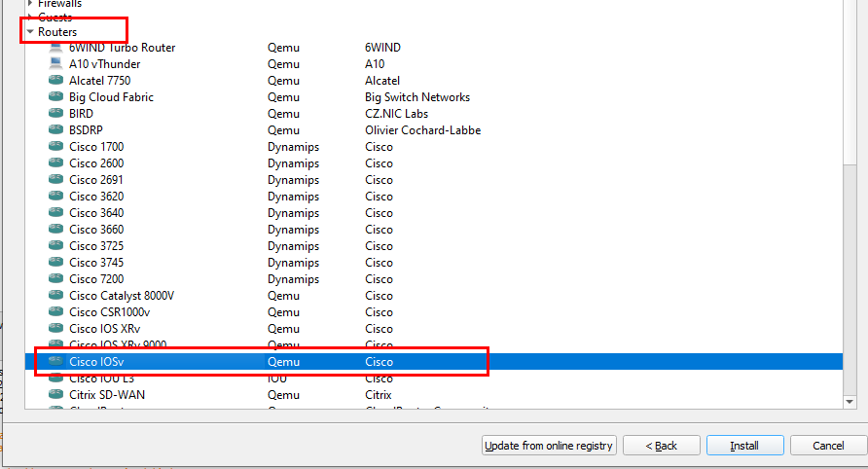Click the Cisco IOS XRv router icon

55,328
